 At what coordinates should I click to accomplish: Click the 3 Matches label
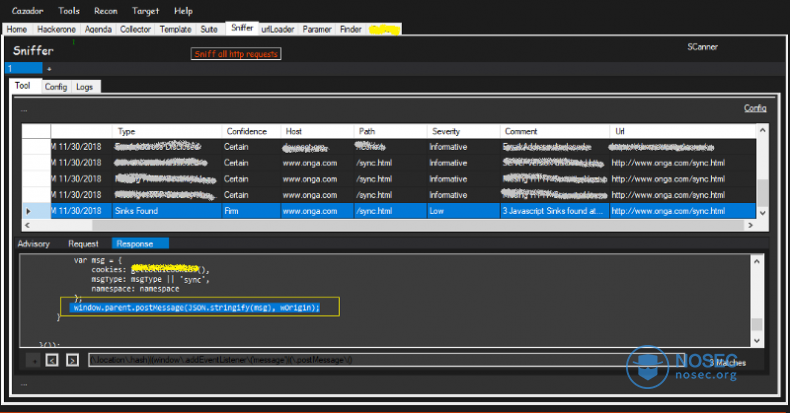click(x=728, y=363)
